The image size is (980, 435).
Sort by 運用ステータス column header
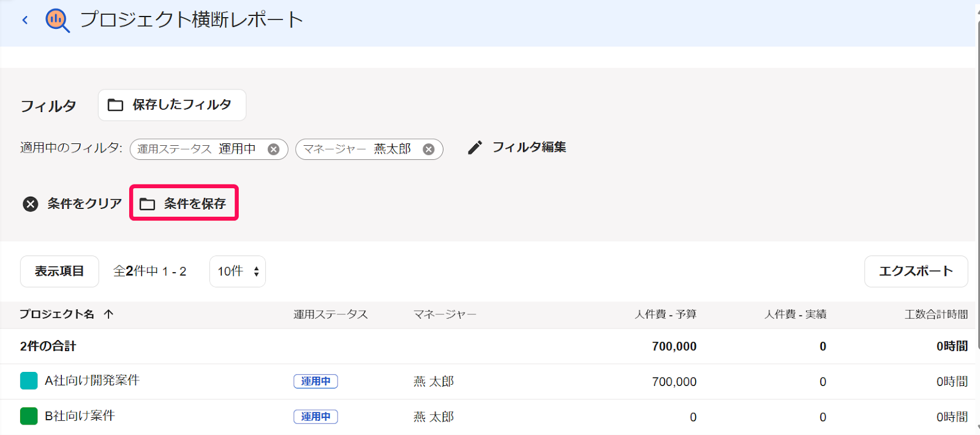point(331,314)
